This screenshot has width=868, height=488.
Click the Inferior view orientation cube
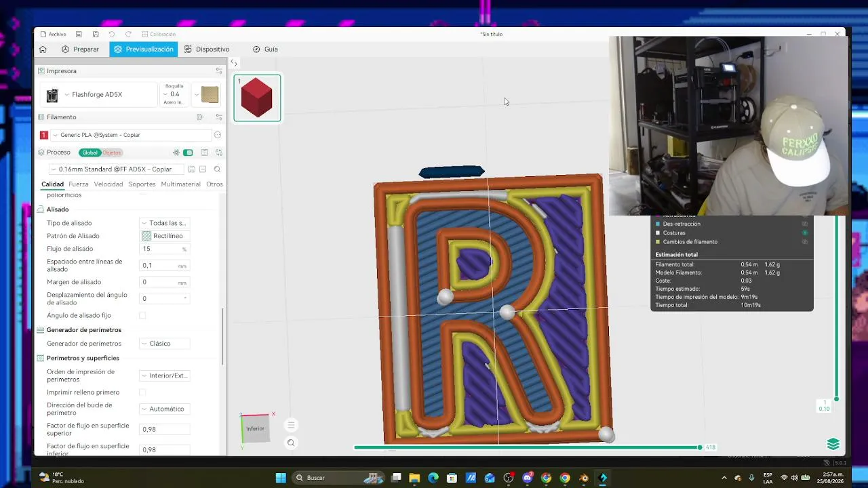[255, 428]
